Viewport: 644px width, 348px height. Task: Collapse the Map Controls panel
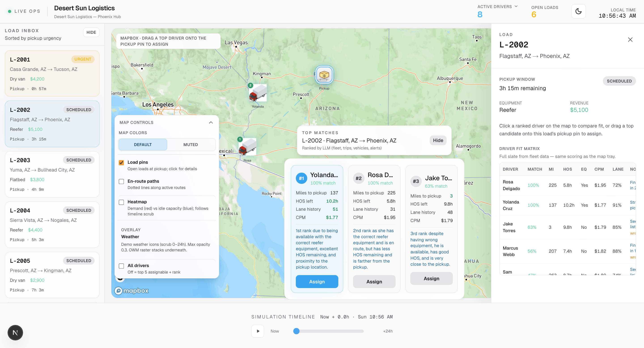211,123
